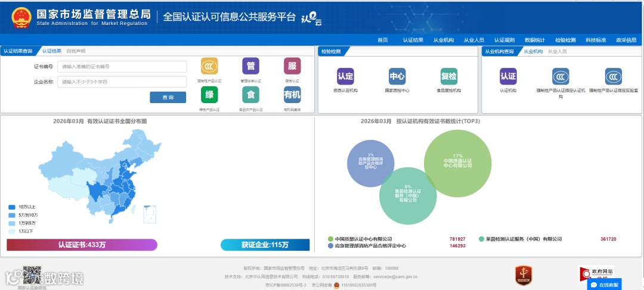Click the footer QR code
Screen dimensions: 644x290
pos(32,276)
